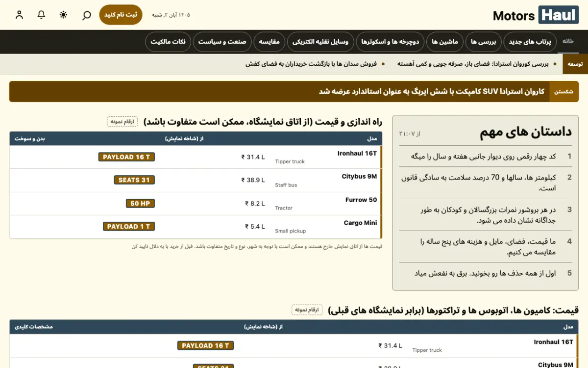Click PAYLOAD 16 T badge in second table

[205, 345]
